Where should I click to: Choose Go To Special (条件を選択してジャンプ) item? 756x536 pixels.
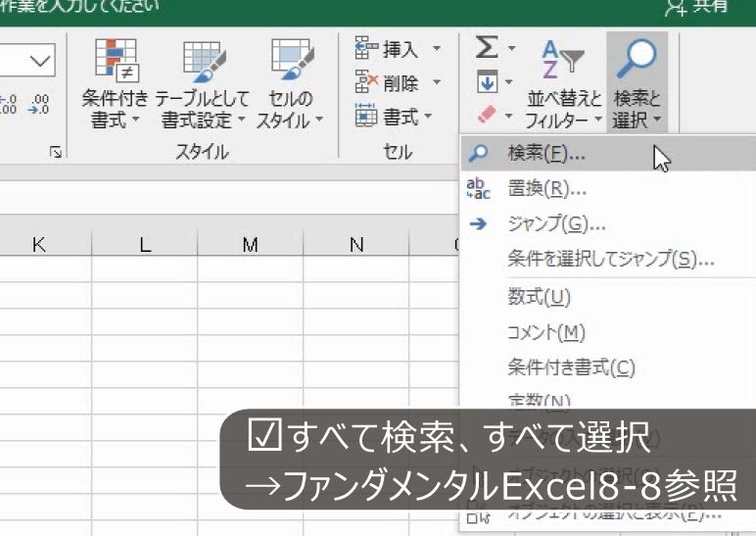pos(608,259)
